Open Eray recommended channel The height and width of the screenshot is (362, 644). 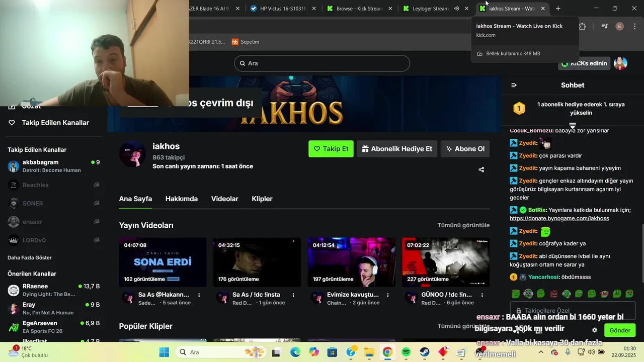pyautogui.click(x=53, y=308)
